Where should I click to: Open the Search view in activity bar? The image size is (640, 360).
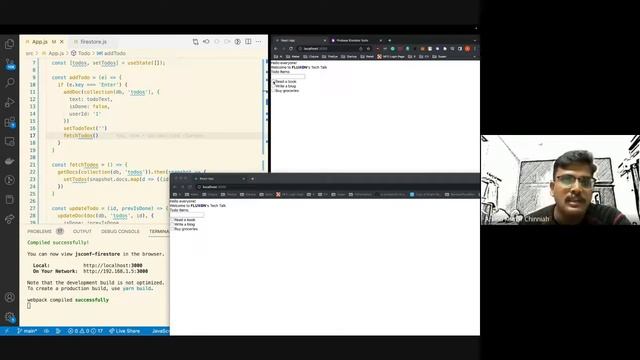click(9, 83)
